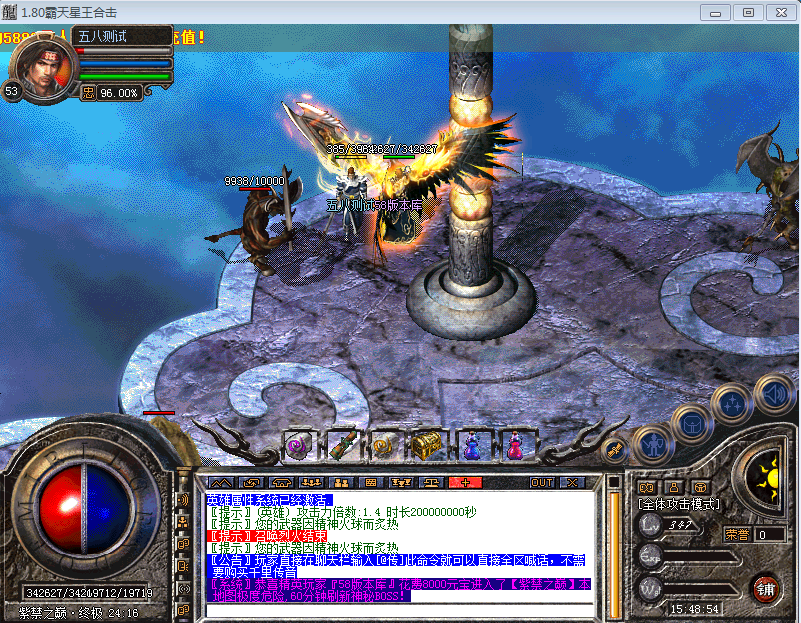The height and width of the screenshot is (623, 801).
Task: Click the chat log orange scrollbar
Action: [x=615, y=555]
